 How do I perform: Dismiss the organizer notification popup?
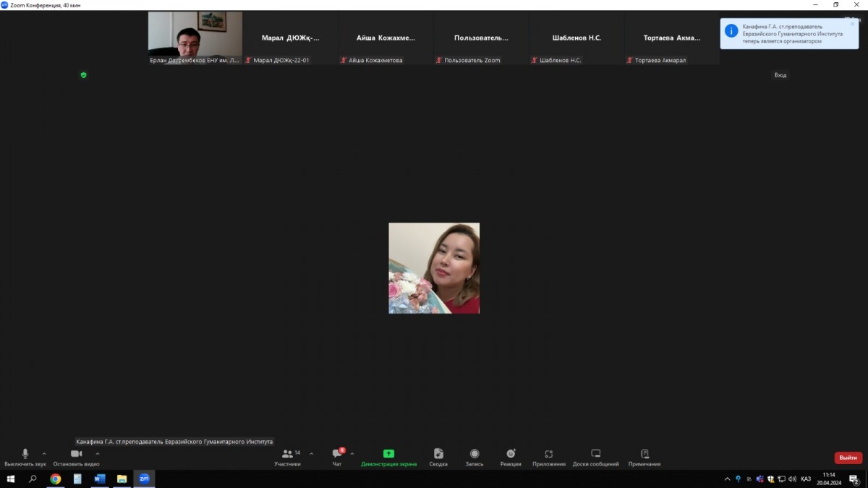(852, 24)
